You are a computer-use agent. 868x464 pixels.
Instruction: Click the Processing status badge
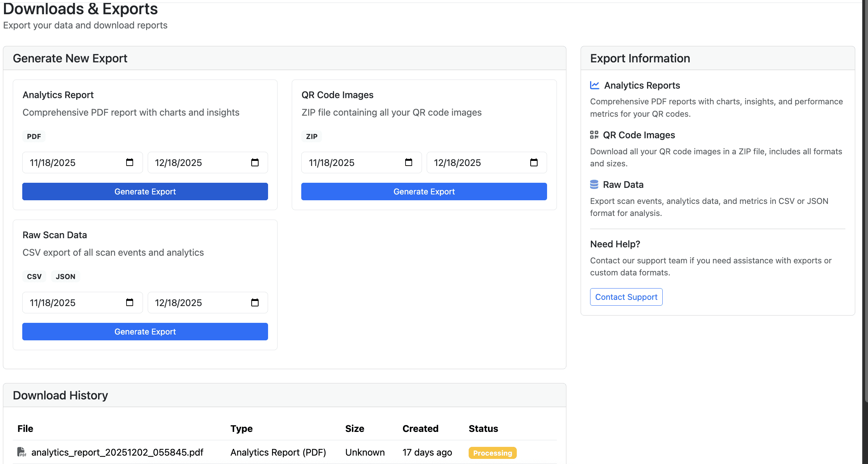492,453
